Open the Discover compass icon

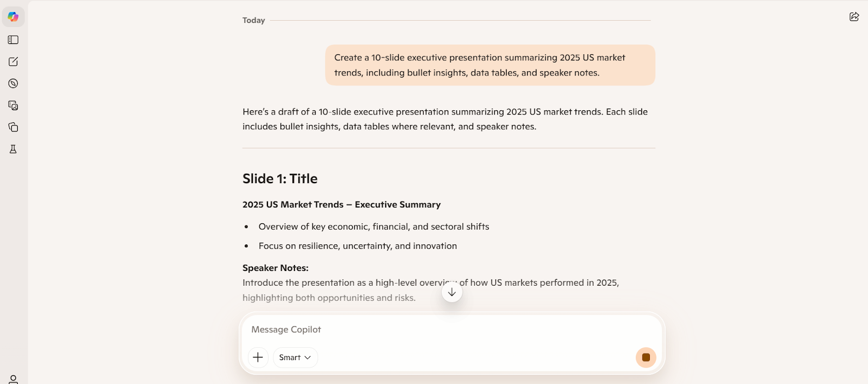pos(13,84)
